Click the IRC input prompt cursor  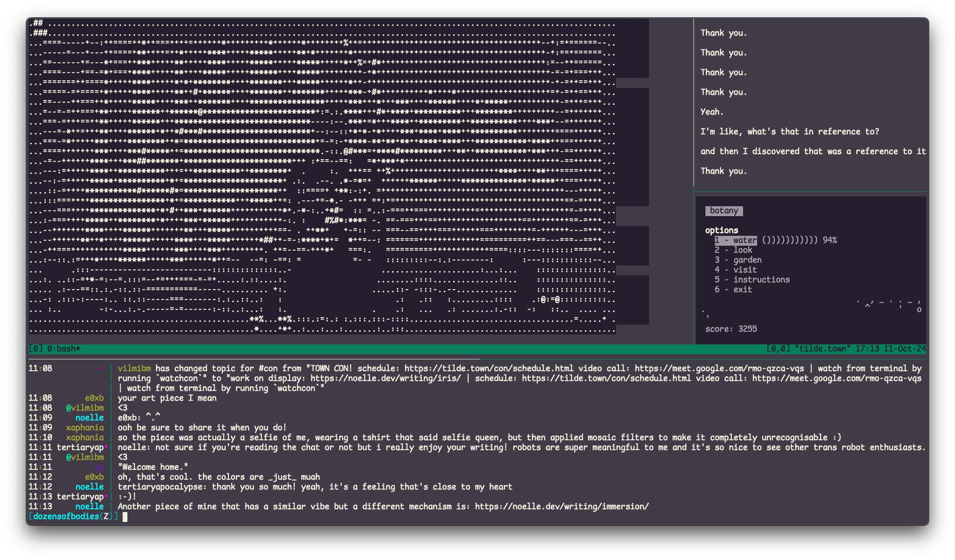pyautogui.click(x=125, y=517)
